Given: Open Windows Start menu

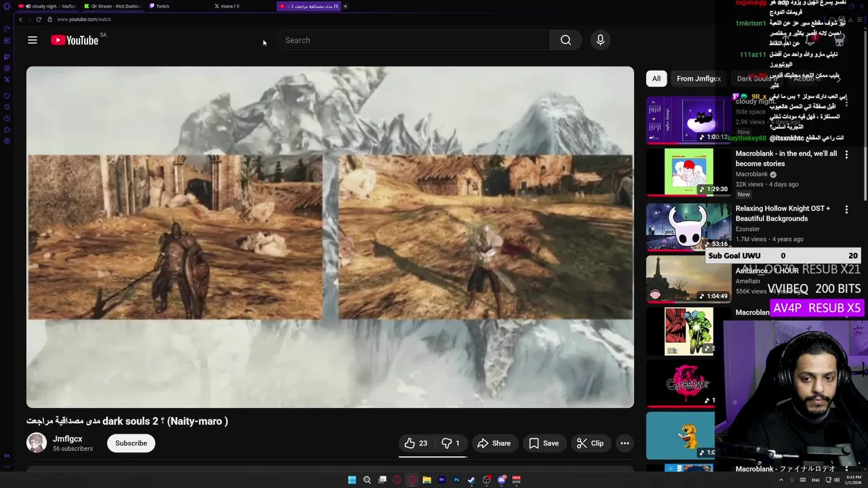Looking at the screenshot, I should pyautogui.click(x=352, y=480).
